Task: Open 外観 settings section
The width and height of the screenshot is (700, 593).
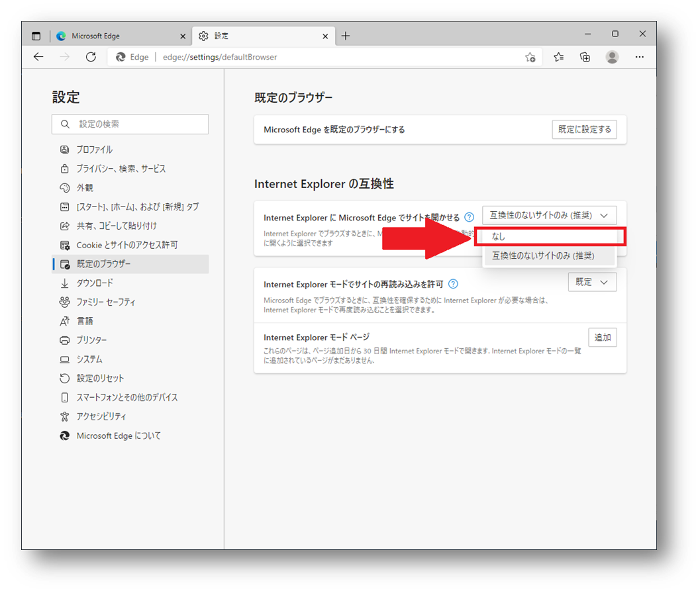Action: click(130, 188)
